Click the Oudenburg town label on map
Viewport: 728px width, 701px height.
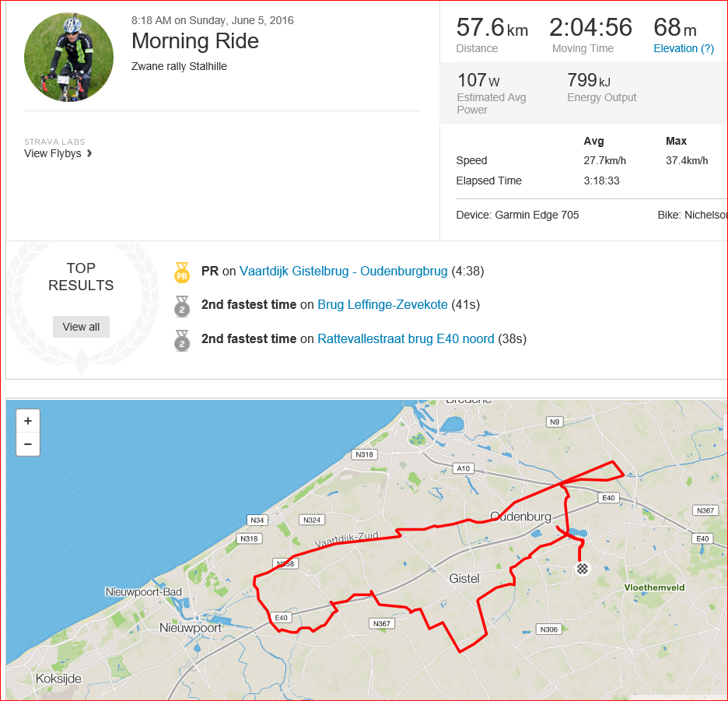[x=520, y=517]
